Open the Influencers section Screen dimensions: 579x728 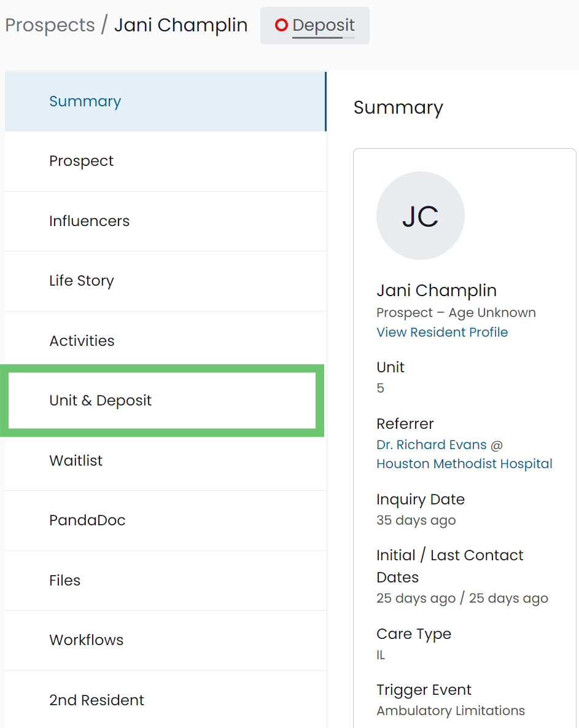tap(166, 221)
